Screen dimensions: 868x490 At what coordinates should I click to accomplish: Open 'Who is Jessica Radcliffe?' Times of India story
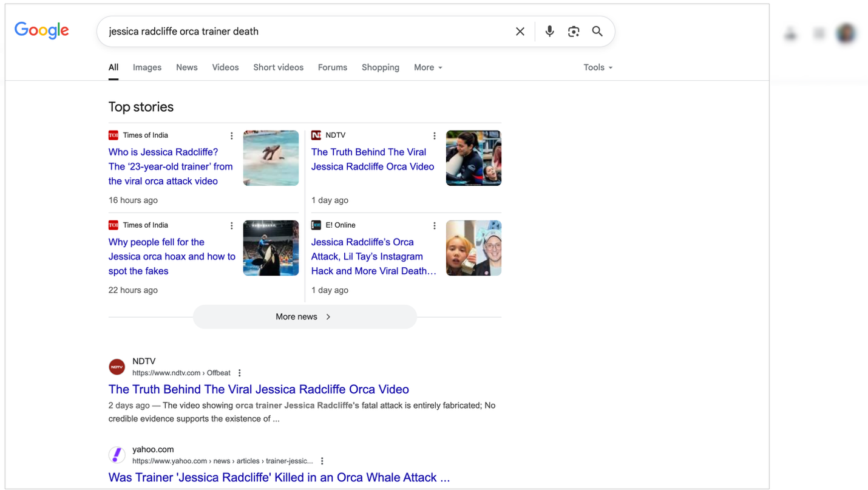[171, 166]
